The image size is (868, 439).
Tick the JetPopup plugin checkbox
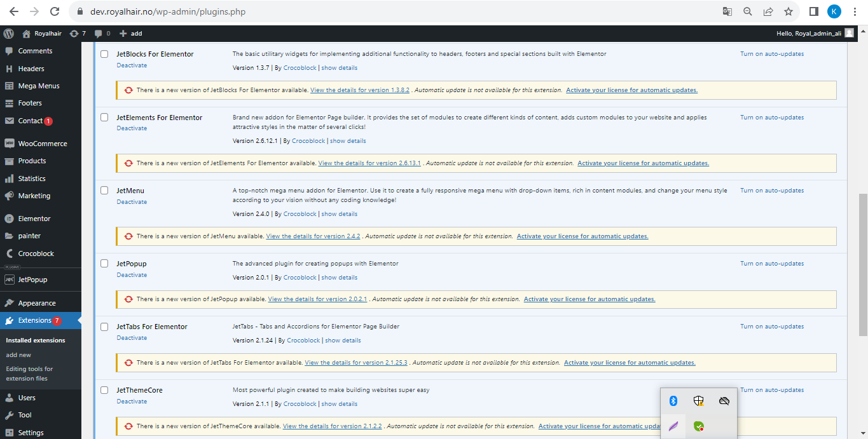point(104,264)
